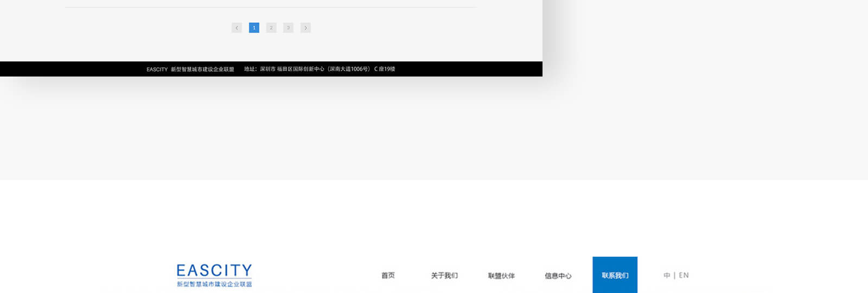Switch language to EN
868x293 pixels.
click(x=684, y=275)
